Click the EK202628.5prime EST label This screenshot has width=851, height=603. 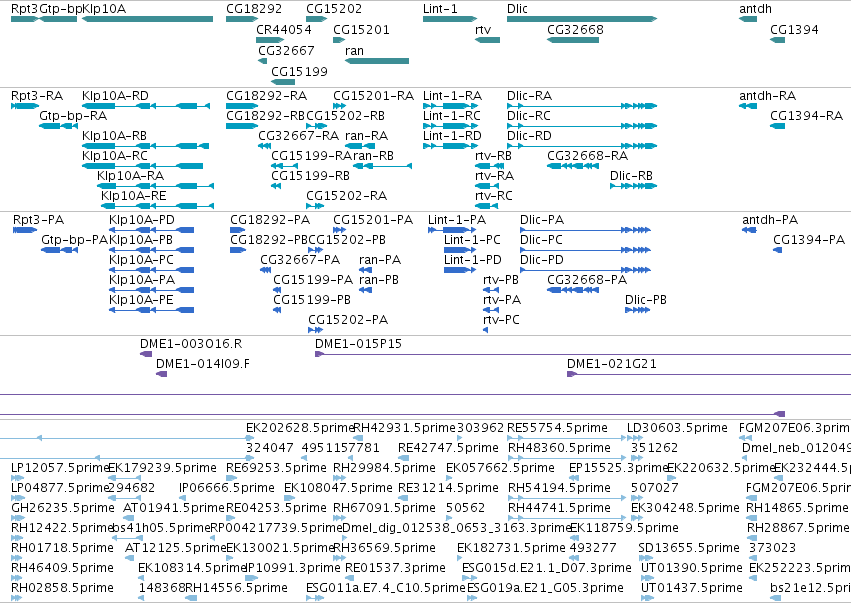(300, 428)
